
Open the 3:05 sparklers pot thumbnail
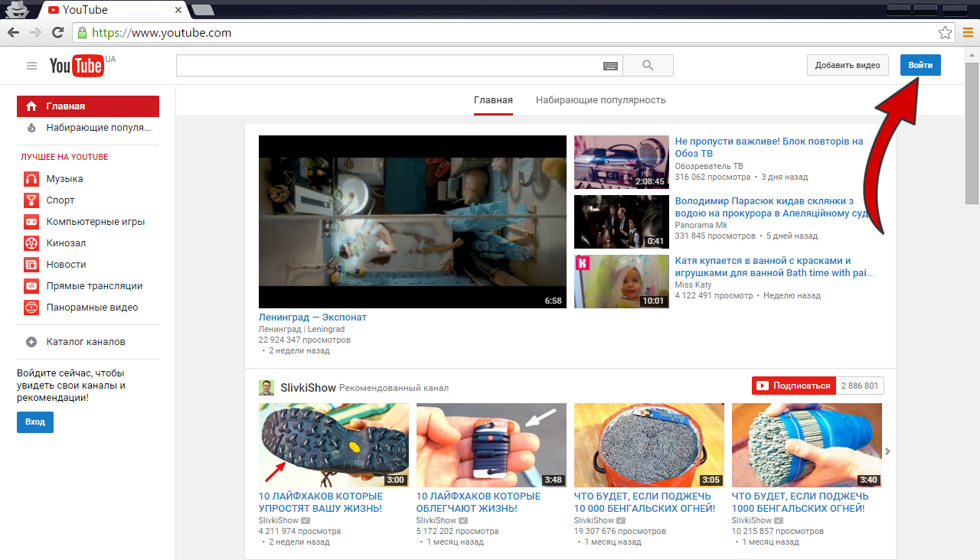(649, 445)
